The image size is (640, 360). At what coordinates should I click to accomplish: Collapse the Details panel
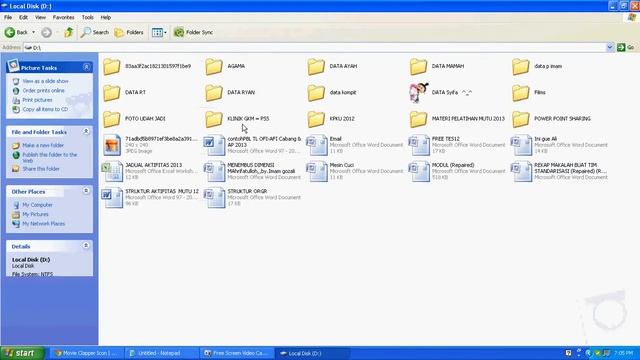pyautogui.click(x=86, y=246)
